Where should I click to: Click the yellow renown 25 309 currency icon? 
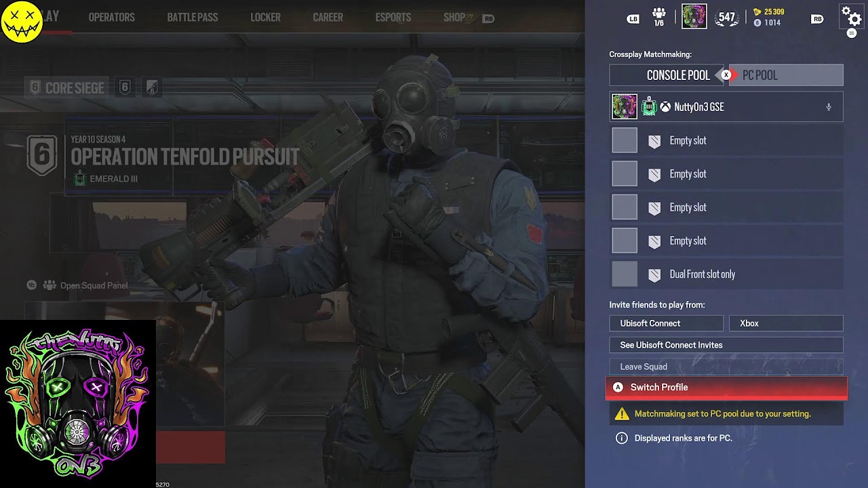(757, 12)
